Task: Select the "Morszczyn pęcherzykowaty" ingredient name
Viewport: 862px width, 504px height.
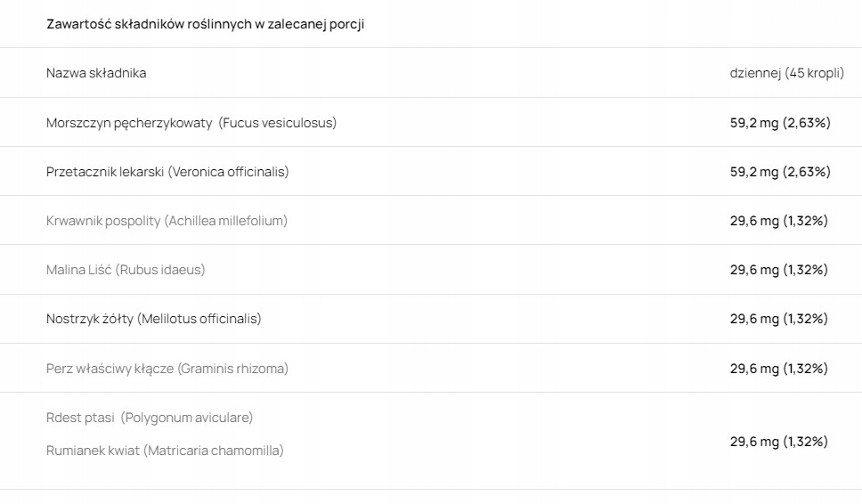Action: click(x=129, y=123)
